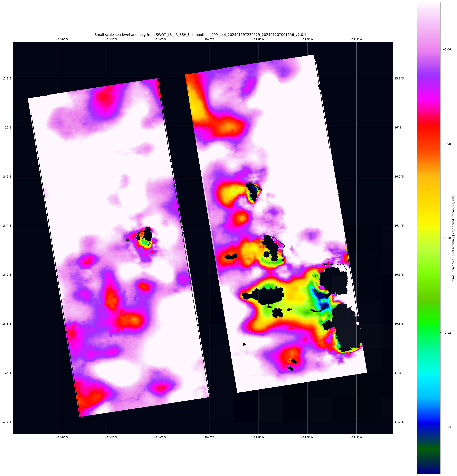The width and height of the screenshot is (457, 476).
Task: Click the 16.2°S label on the left axis
Action: point(7,177)
